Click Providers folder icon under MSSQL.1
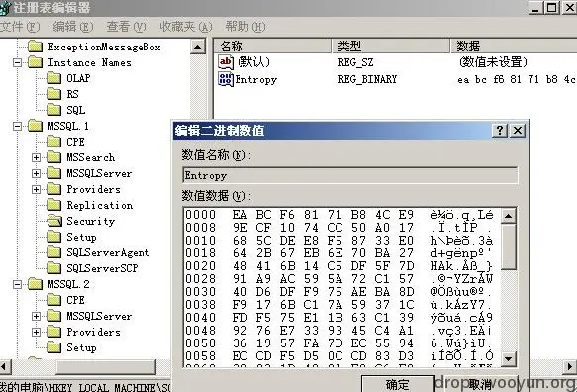The width and height of the screenshot is (577, 392). [54, 189]
